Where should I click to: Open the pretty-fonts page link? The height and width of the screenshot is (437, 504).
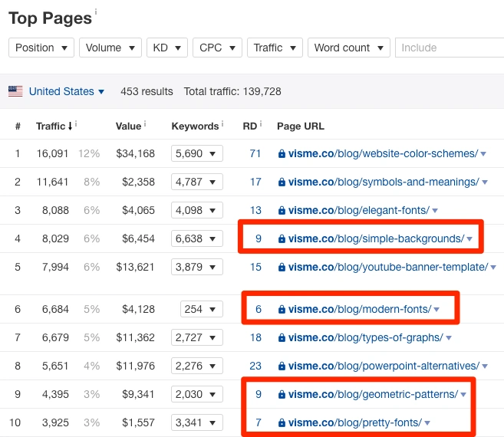[x=355, y=422]
